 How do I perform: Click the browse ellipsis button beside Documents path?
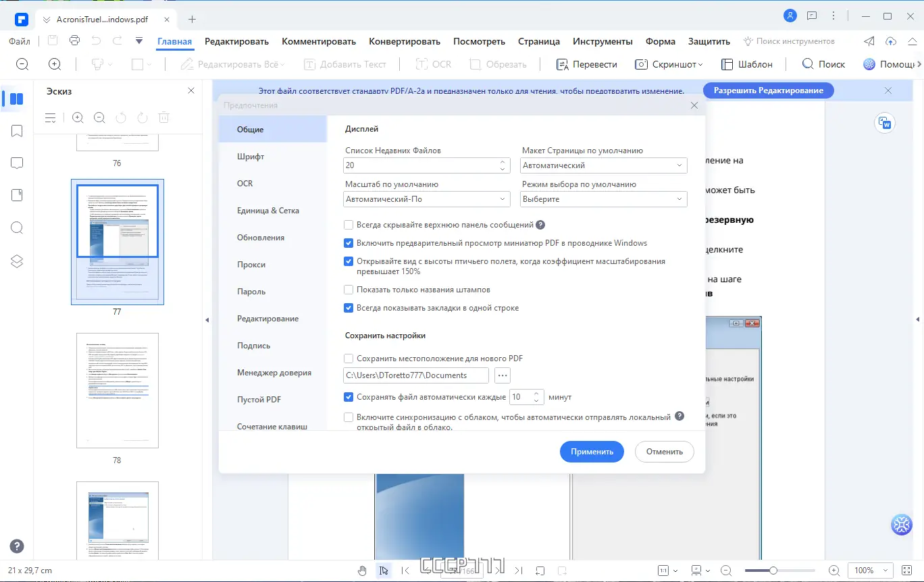coord(502,375)
